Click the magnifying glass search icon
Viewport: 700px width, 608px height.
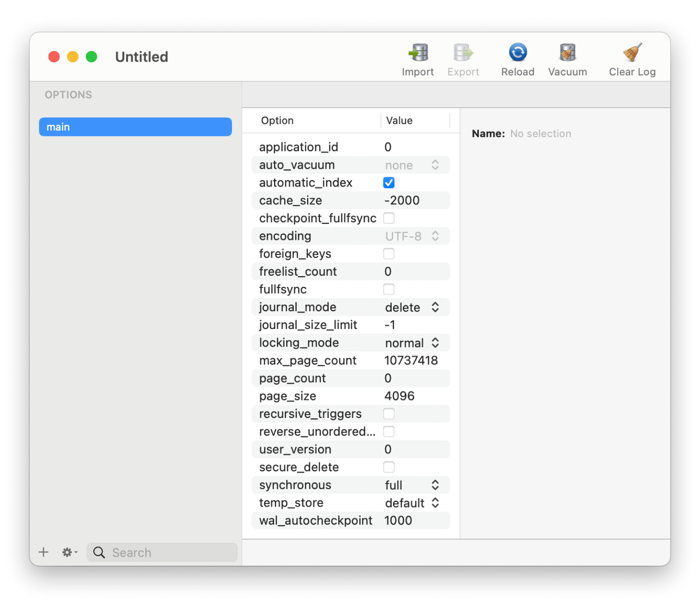click(x=99, y=552)
